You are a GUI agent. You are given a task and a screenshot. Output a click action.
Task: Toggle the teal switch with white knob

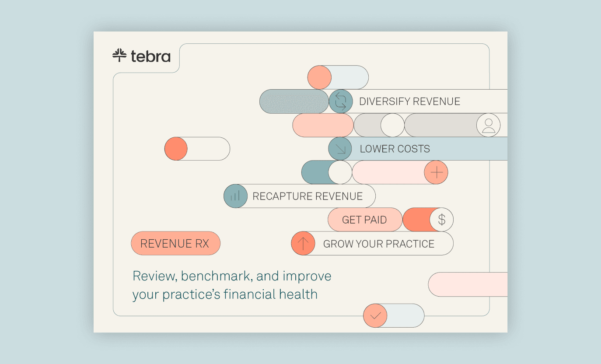pyautogui.click(x=326, y=172)
